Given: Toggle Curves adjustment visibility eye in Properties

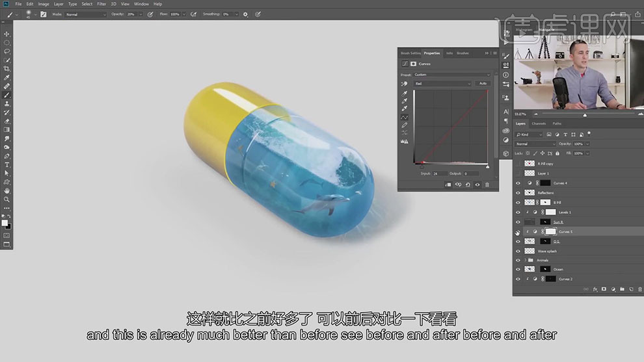Looking at the screenshot, I should (477, 185).
